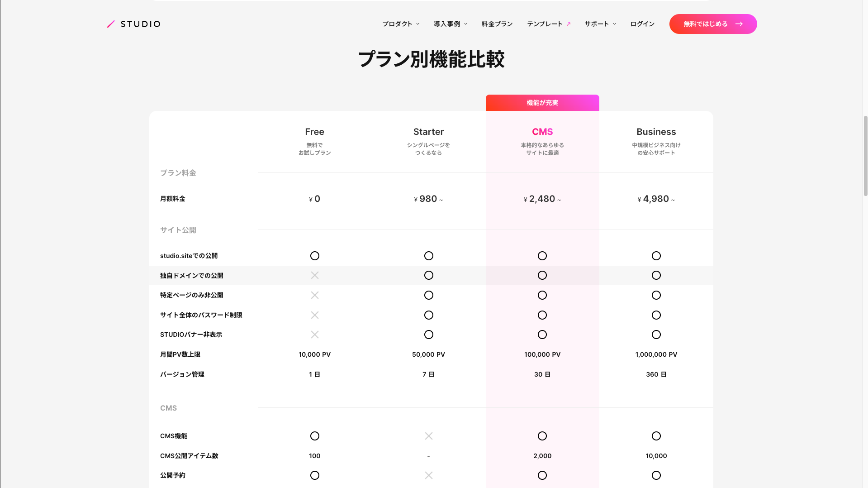Image resolution: width=868 pixels, height=488 pixels.
Task: Click Business circle for 特定ページのみ非公開
Action: coord(656,295)
